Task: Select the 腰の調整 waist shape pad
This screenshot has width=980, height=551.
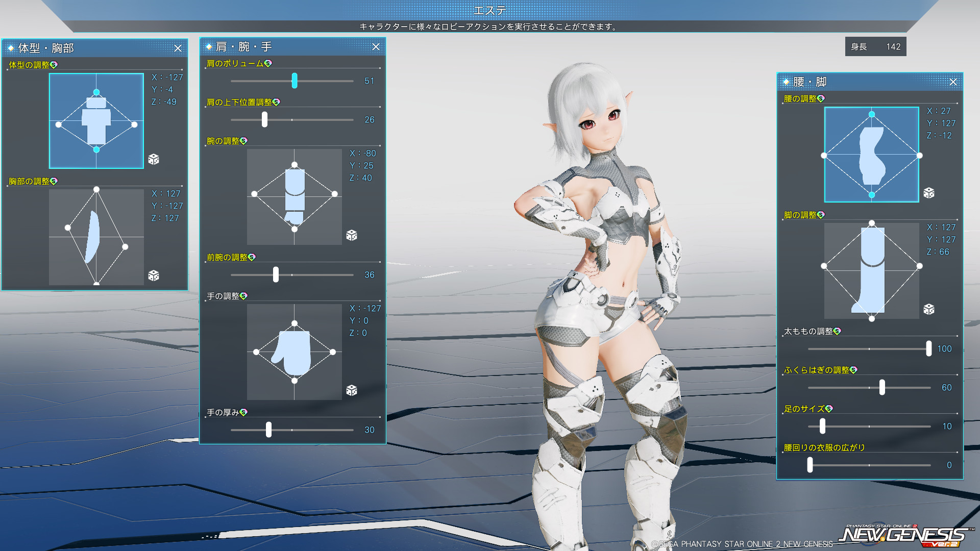Action: pyautogui.click(x=872, y=155)
